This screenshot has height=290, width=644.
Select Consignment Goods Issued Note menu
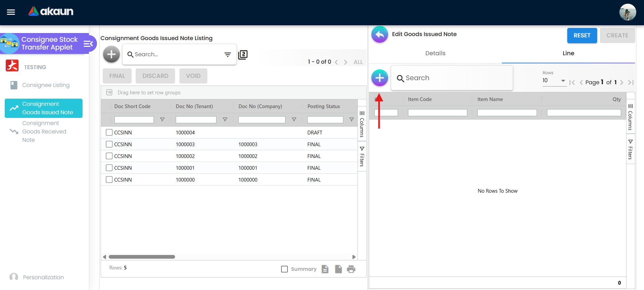pos(44,108)
